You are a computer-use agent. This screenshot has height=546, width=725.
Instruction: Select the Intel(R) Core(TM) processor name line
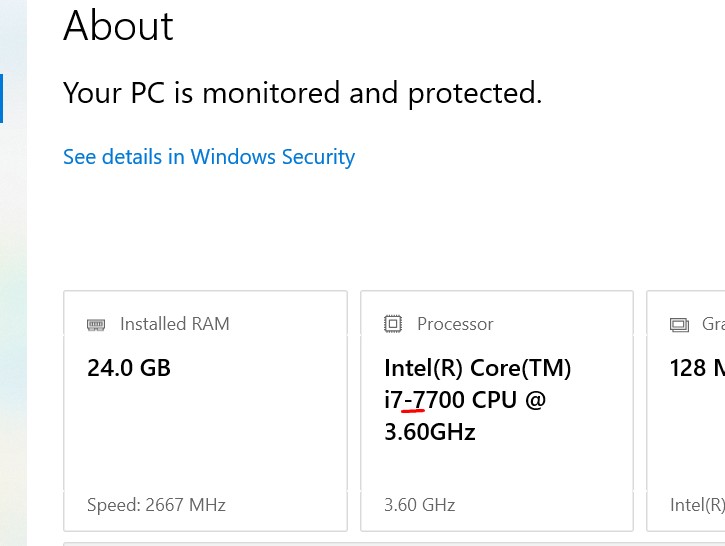[x=478, y=368]
